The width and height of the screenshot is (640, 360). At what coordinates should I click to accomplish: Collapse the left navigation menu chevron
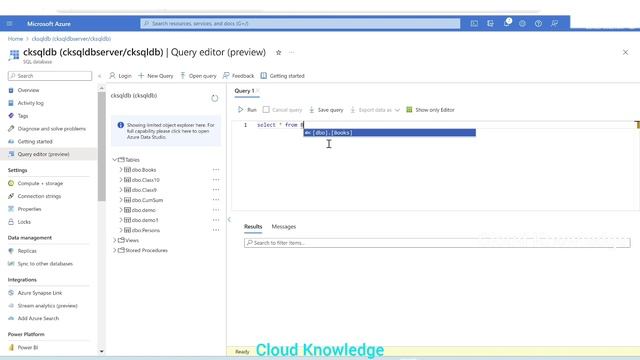100,76
